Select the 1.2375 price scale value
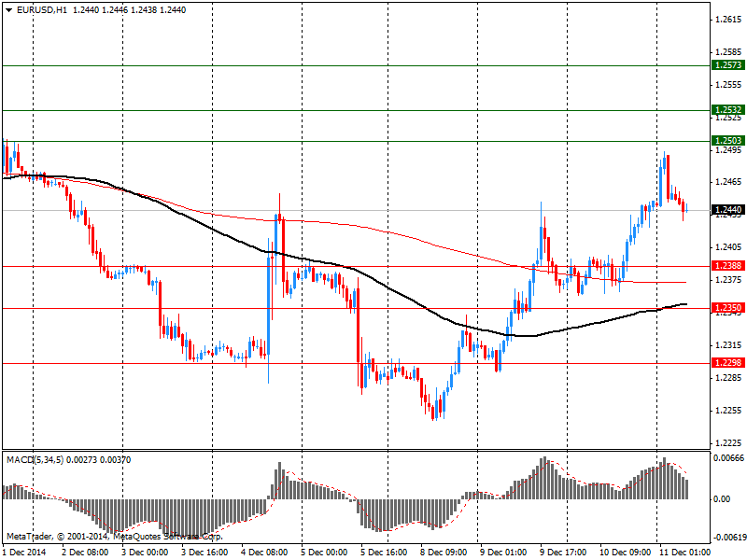Screen dimensions: 747x560 point(728,279)
